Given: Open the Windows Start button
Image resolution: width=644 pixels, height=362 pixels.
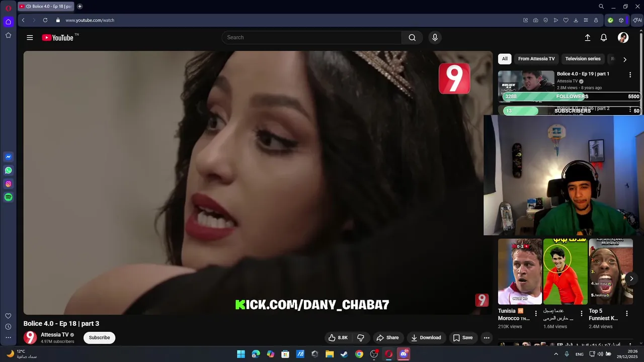Looking at the screenshot, I should tap(241, 354).
